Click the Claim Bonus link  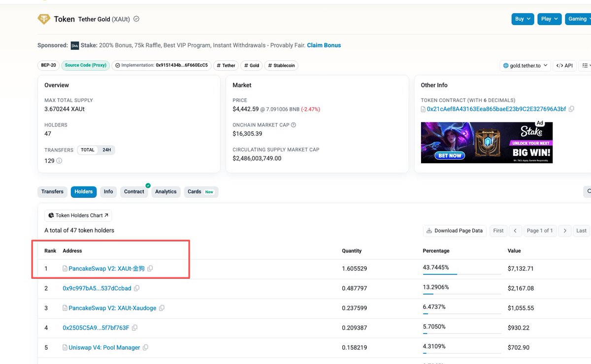[324, 45]
